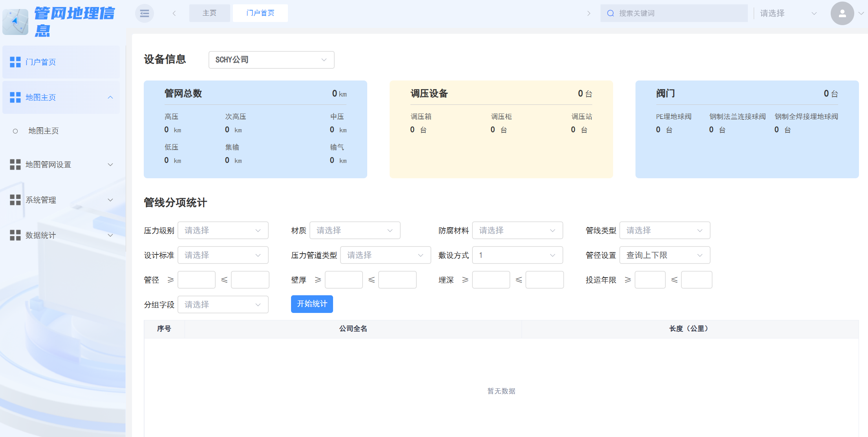This screenshot has width=868, height=437.
Task: Click the minimum 管径 input box
Action: coord(196,280)
